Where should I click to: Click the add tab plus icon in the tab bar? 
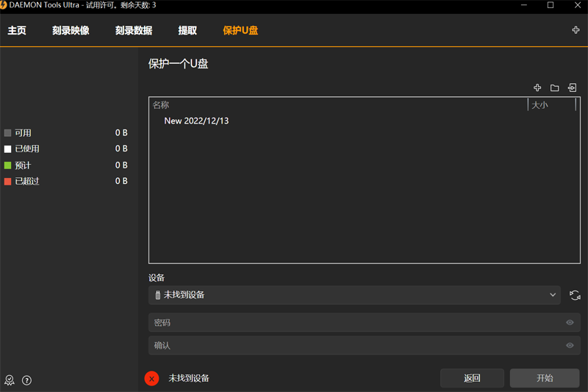point(576,30)
